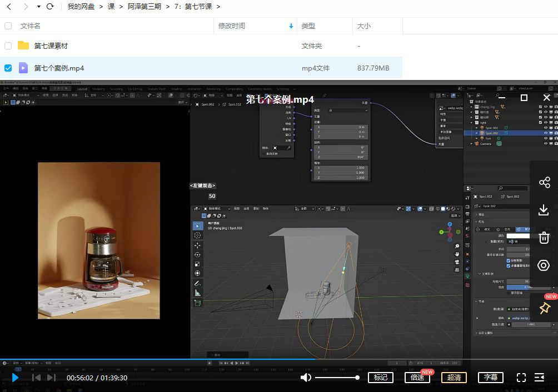Select the Move tool in the viewport toolbar
This screenshot has width=558, height=392.
(197, 245)
